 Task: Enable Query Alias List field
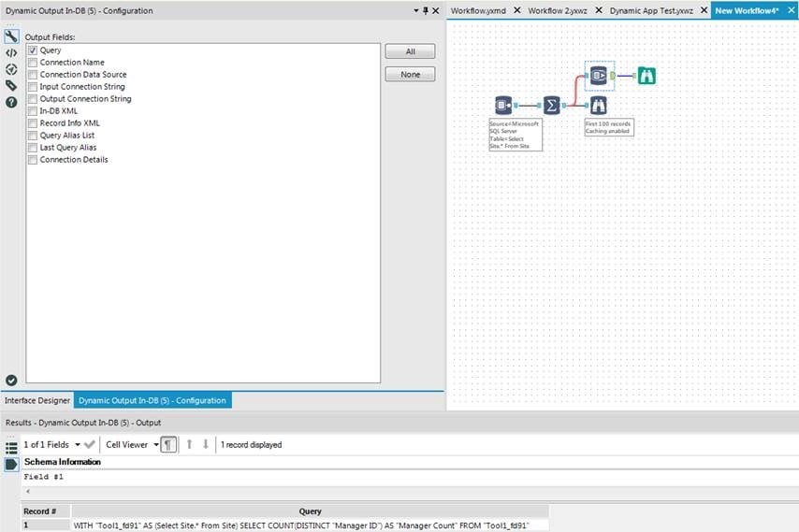pyautogui.click(x=33, y=136)
